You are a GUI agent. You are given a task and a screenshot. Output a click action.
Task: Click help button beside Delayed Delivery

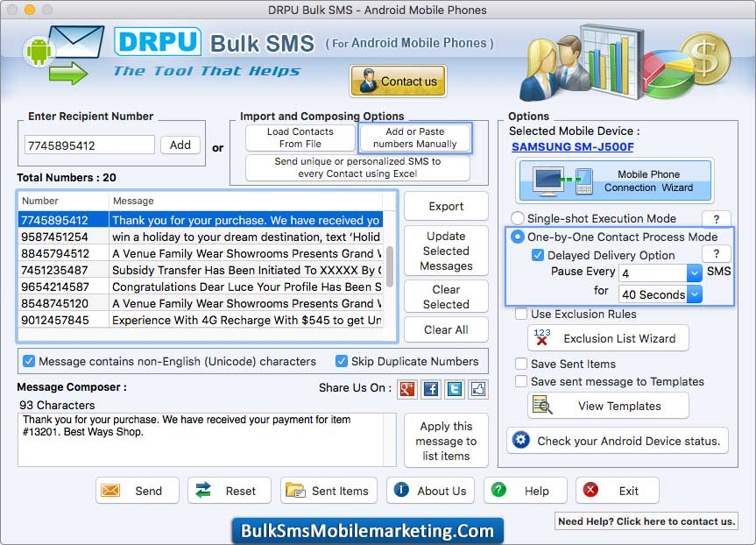(717, 254)
